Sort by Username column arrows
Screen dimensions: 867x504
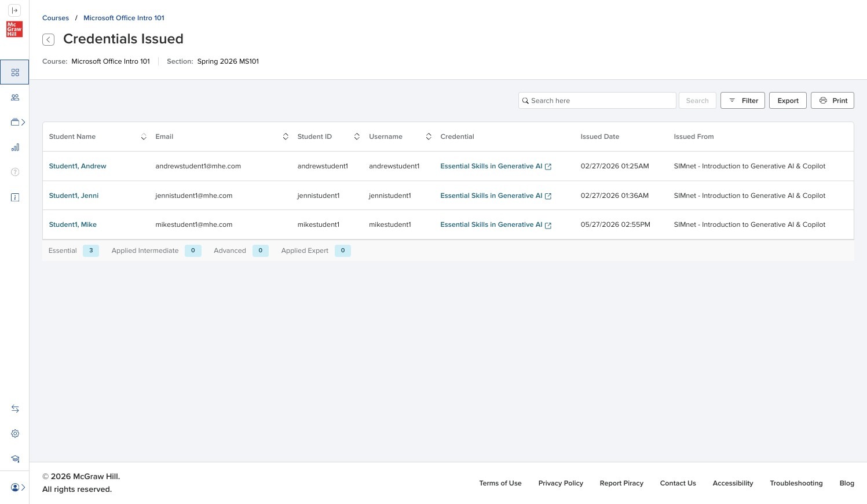(429, 137)
